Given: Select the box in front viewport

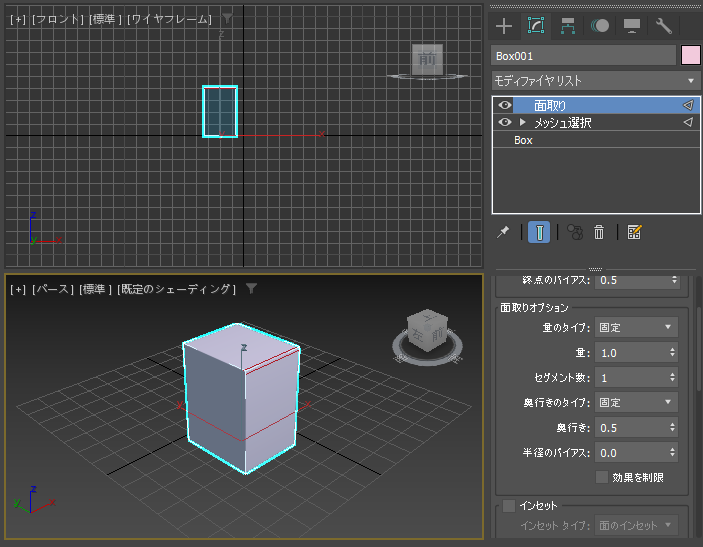Looking at the screenshot, I should [220, 111].
